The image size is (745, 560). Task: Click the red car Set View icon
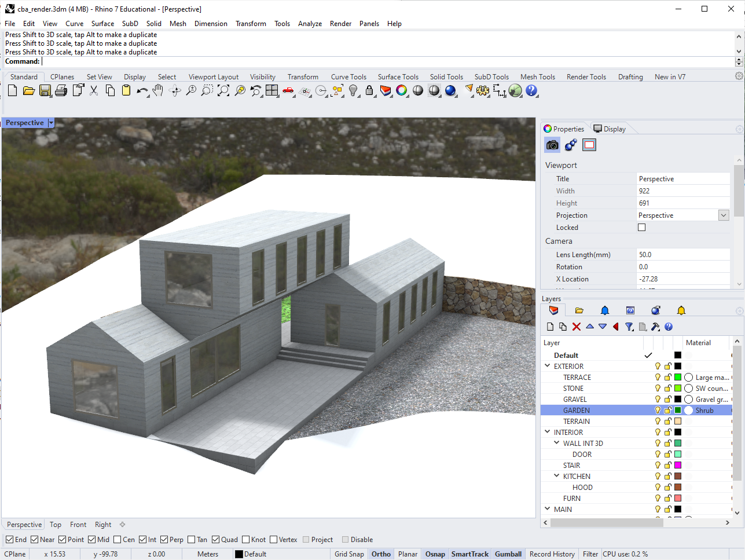point(288,91)
